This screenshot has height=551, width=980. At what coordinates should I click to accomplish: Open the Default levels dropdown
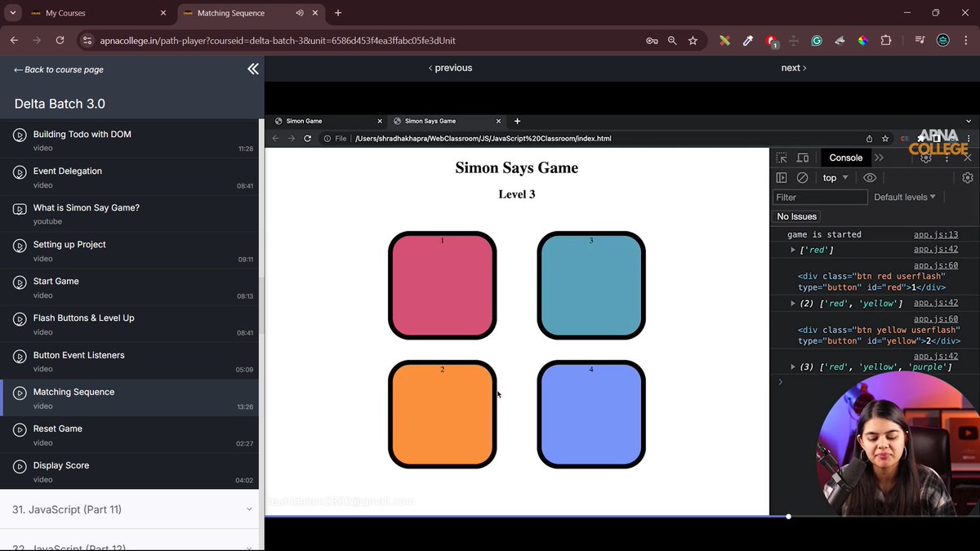[x=905, y=198]
